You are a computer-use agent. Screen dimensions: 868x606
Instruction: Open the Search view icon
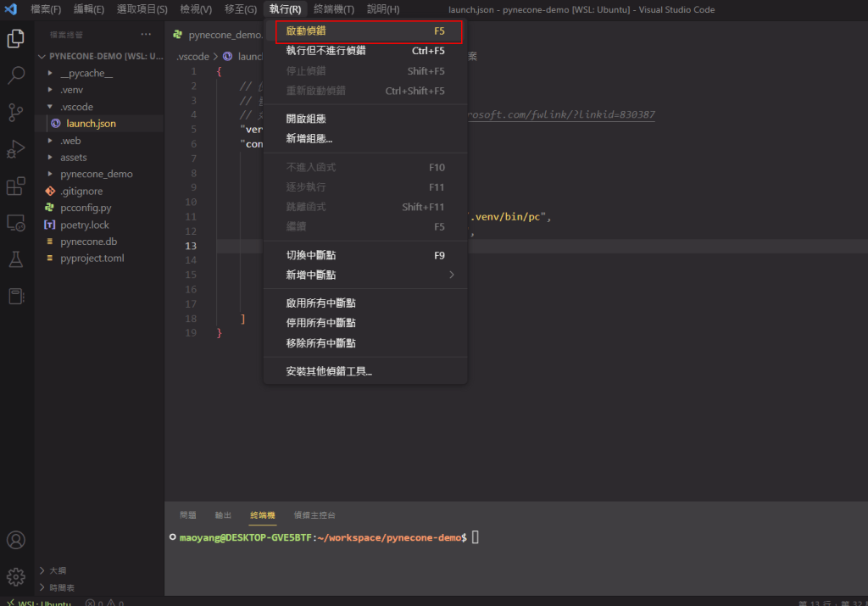(x=15, y=75)
